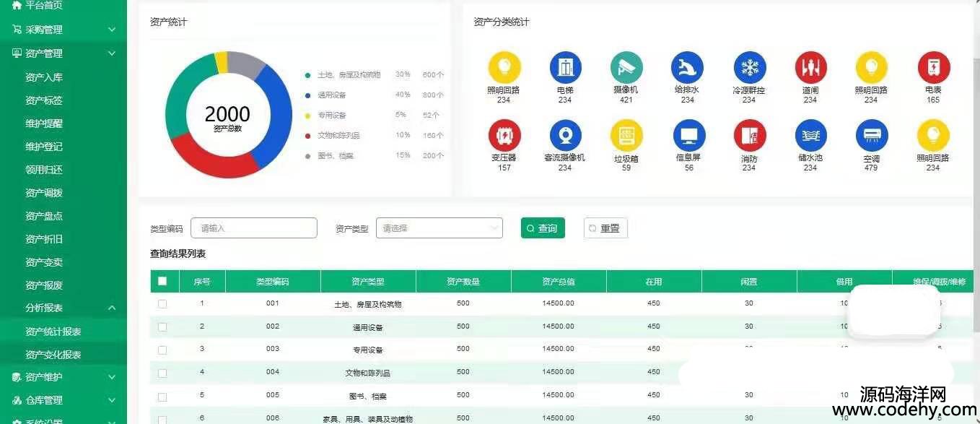Select 维护提醒 from the sidebar
Viewport: 980px width, 424px height.
tap(44, 124)
